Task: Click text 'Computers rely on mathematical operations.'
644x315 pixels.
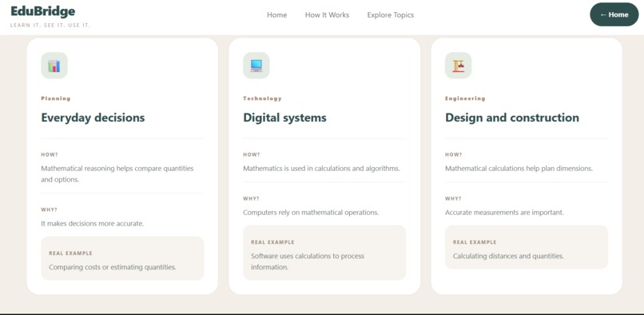Action: coord(311,213)
